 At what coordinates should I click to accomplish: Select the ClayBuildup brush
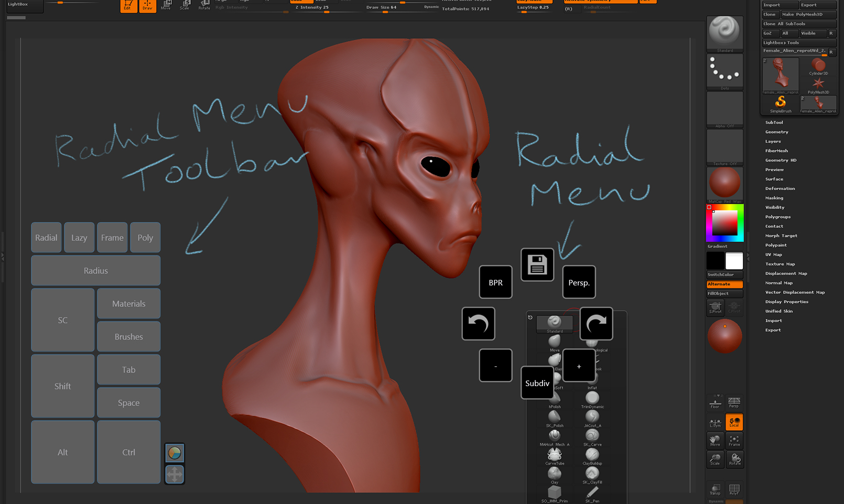(592, 455)
